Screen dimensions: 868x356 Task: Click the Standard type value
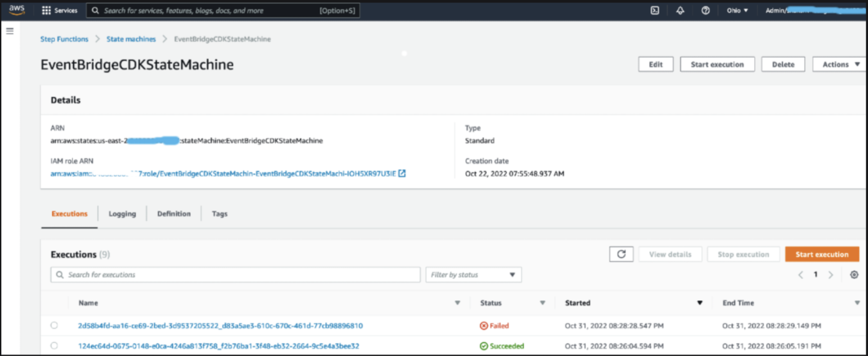tap(480, 141)
